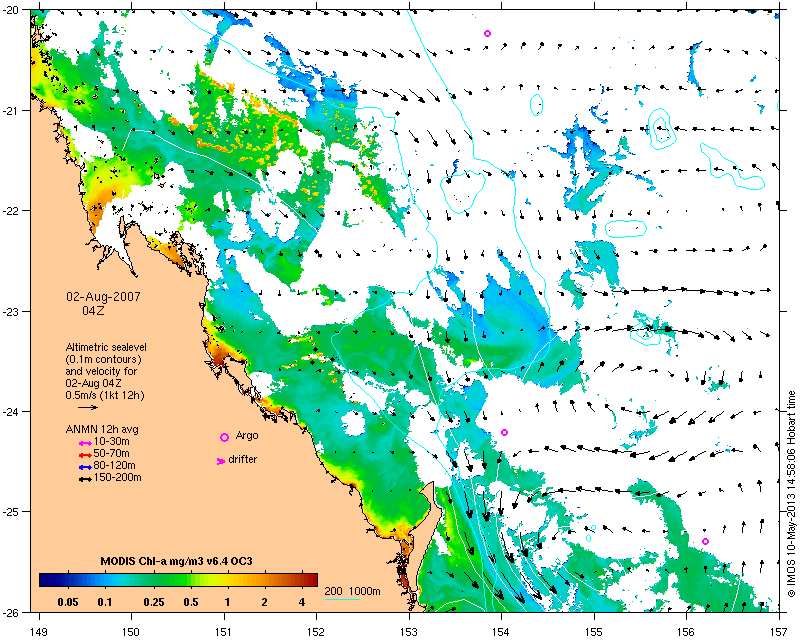Viewport: 800px width, 640px height.
Task: Click the '0.5m/s (1kt 12h)' text
Action: [105, 396]
